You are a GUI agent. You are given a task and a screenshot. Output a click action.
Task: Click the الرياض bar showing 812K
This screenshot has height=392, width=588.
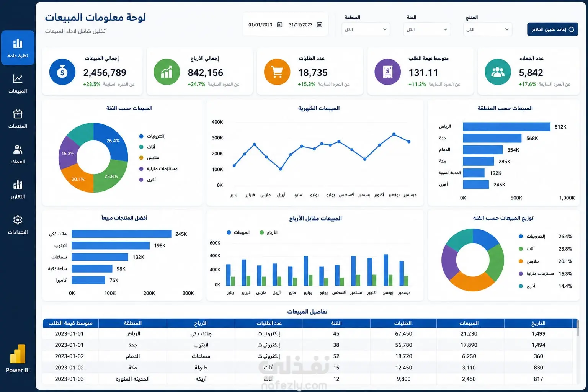(x=506, y=127)
